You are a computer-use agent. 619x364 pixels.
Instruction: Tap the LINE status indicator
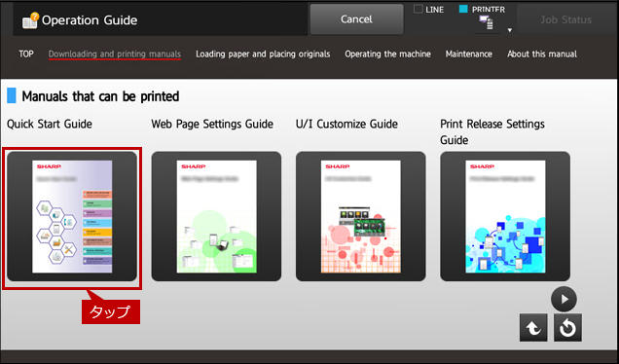(428, 9)
